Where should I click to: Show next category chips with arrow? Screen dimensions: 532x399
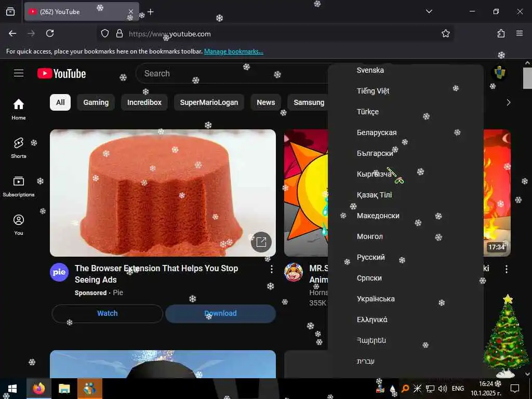508,102
